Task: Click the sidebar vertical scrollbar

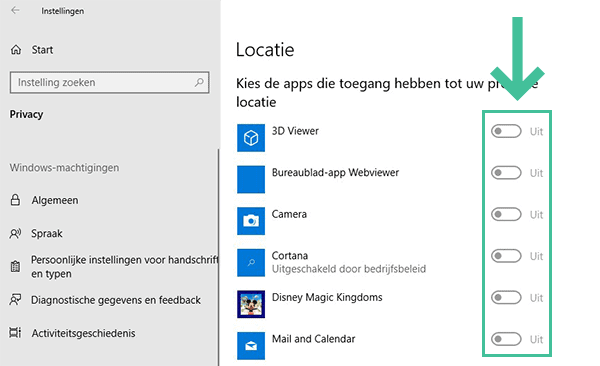Action: [x=219, y=257]
